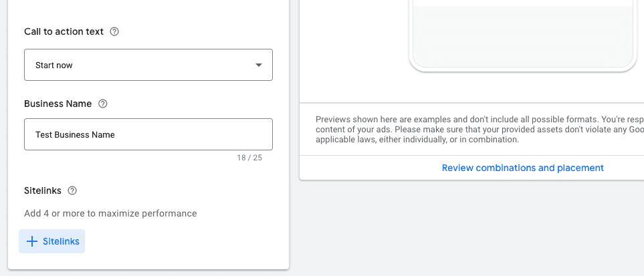Open the Start now call to action dropdown

(148, 65)
